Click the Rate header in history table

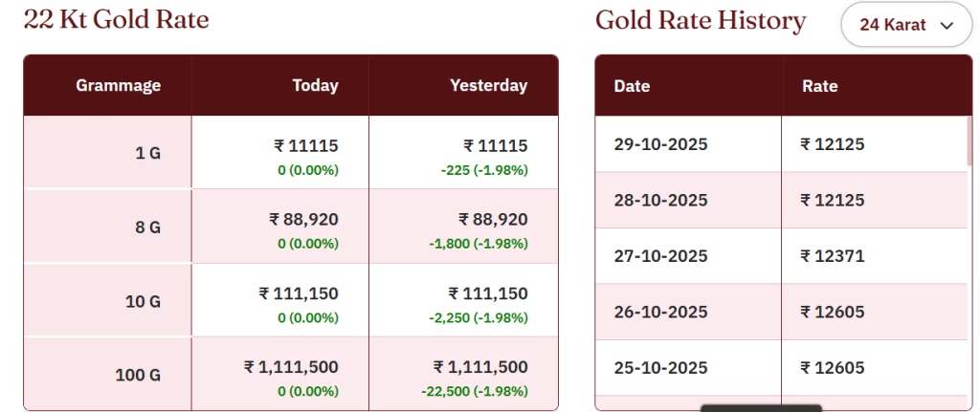(819, 86)
